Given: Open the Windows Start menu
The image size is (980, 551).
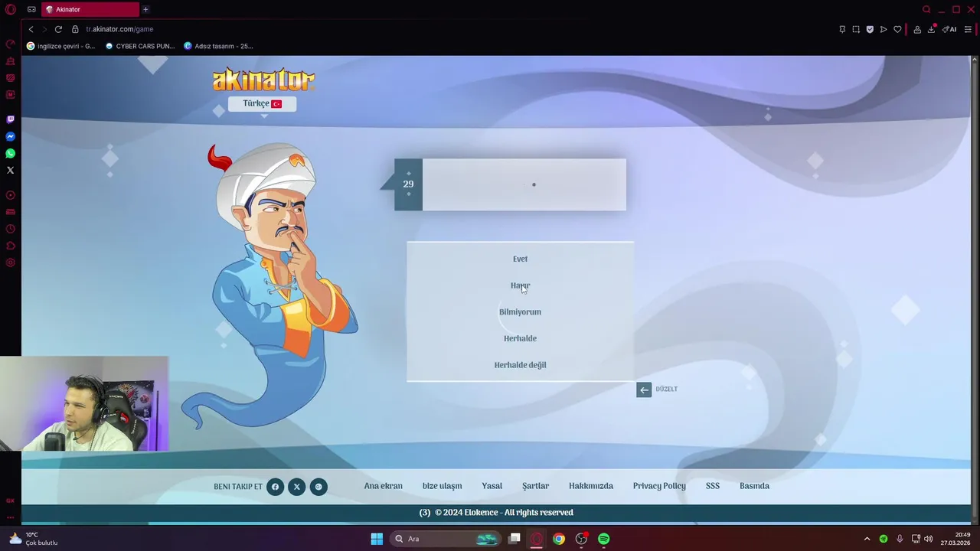Looking at the screenshot, I should coord(377,539).
